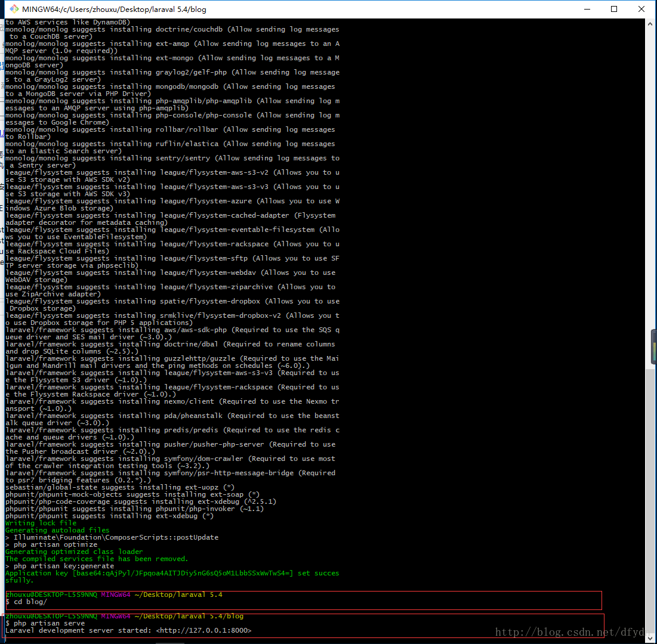This screenshot has width=657, height=644.
Task: Click the '> php artisan optimize' line
Action: tap(51, 544)
